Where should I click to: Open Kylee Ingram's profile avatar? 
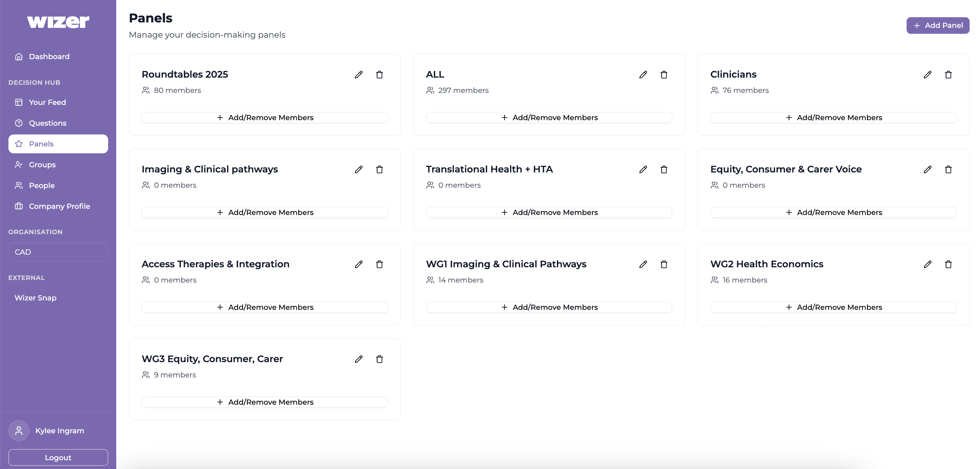(x=18, y=431)
